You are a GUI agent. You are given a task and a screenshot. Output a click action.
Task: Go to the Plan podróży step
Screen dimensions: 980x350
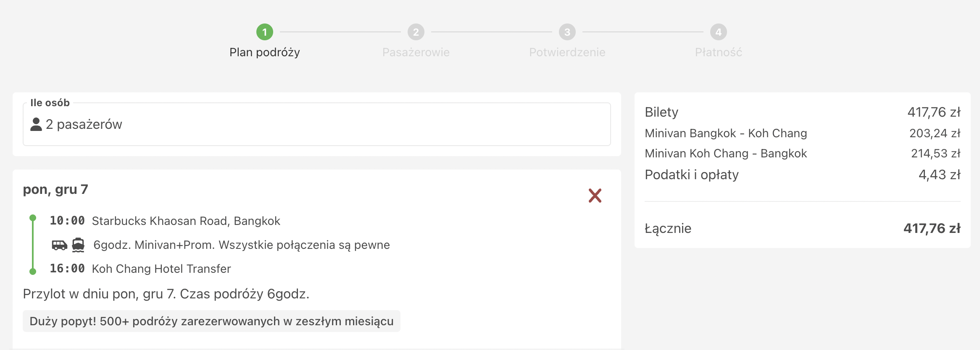coord(265,52)
